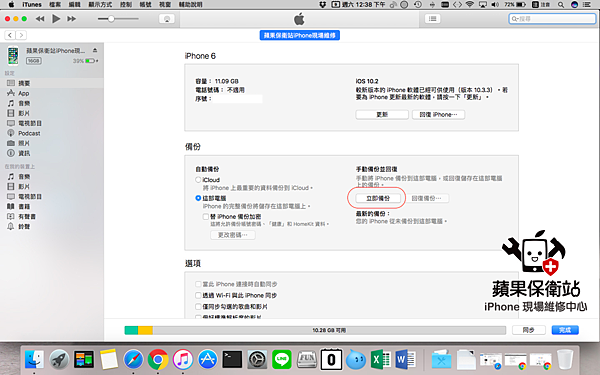This screenshot has width=600, height=375.
Task: Select the iCloud backup radio button
Action: (198, 179)
